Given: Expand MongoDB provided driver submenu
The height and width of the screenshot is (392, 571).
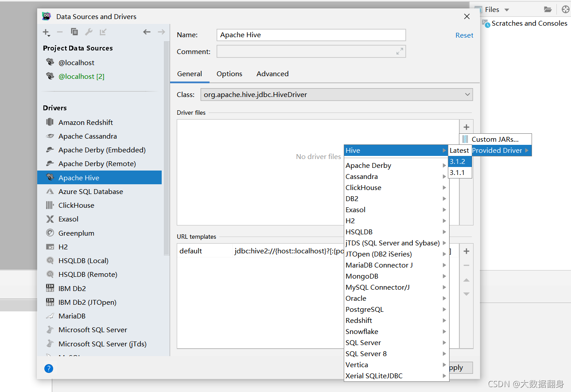Looking at the screenshot, I should coord(396,276).
